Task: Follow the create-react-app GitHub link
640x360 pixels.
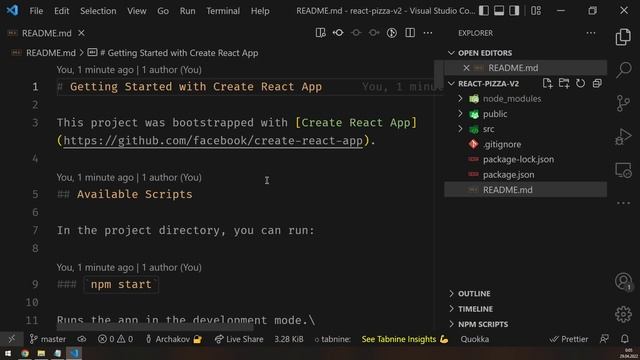Action: [x=213, y=141]
